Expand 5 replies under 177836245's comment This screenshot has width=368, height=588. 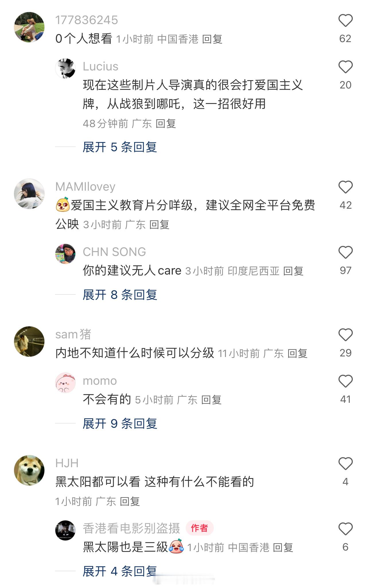coord(120,147)
